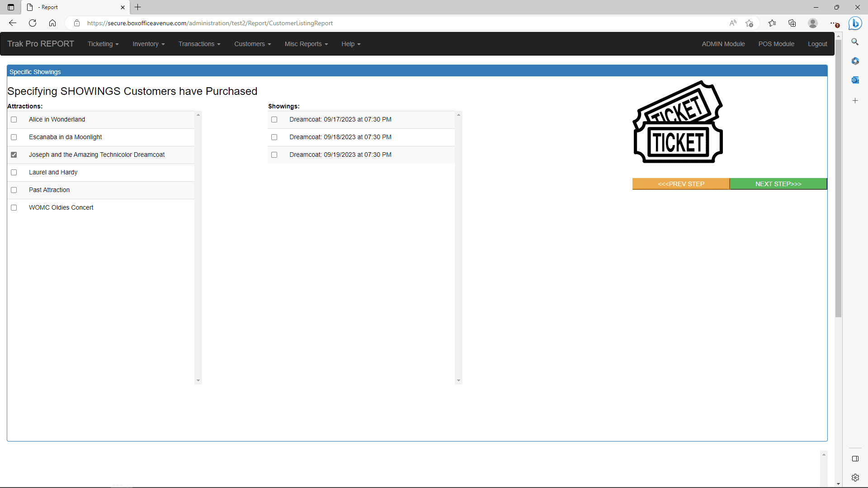Open Bing chat sidebar icon
868x488 pixels.
(855, 23)
